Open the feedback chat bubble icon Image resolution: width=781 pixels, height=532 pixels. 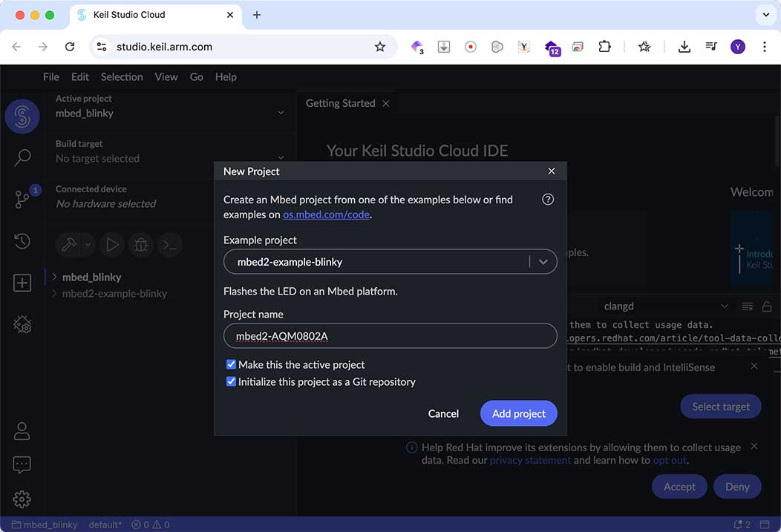tap(22, 464)
